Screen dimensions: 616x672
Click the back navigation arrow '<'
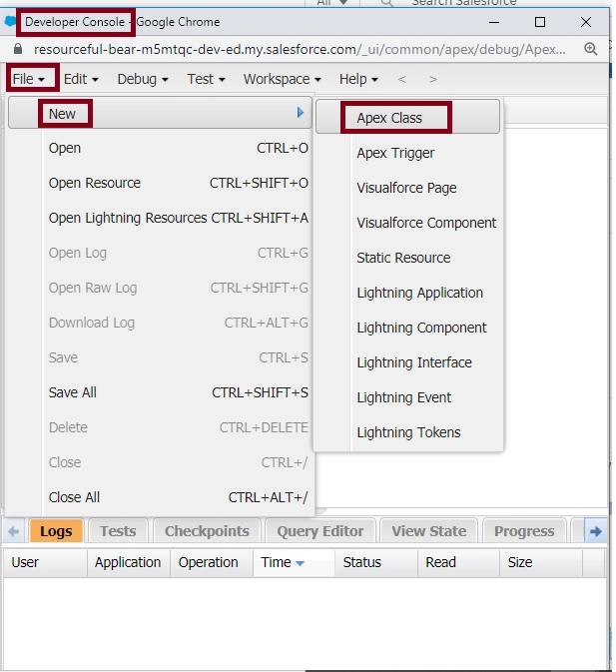(401, 79)
